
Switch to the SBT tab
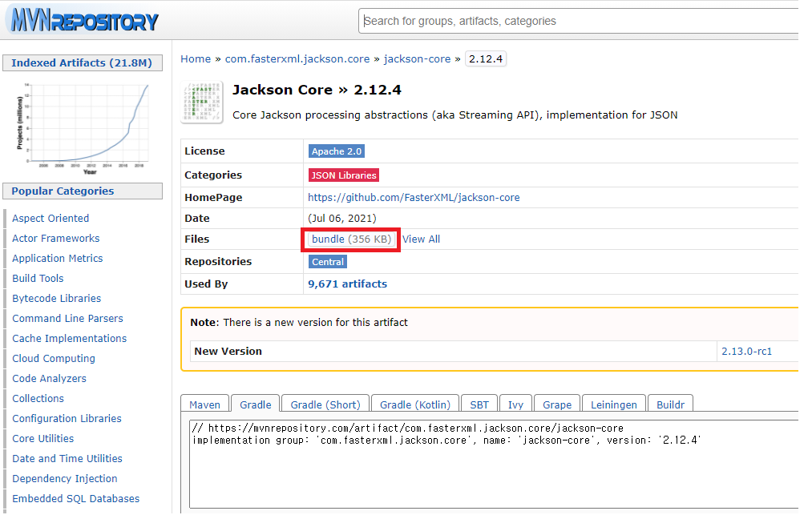pyautogui.click(x=479, y=404)
